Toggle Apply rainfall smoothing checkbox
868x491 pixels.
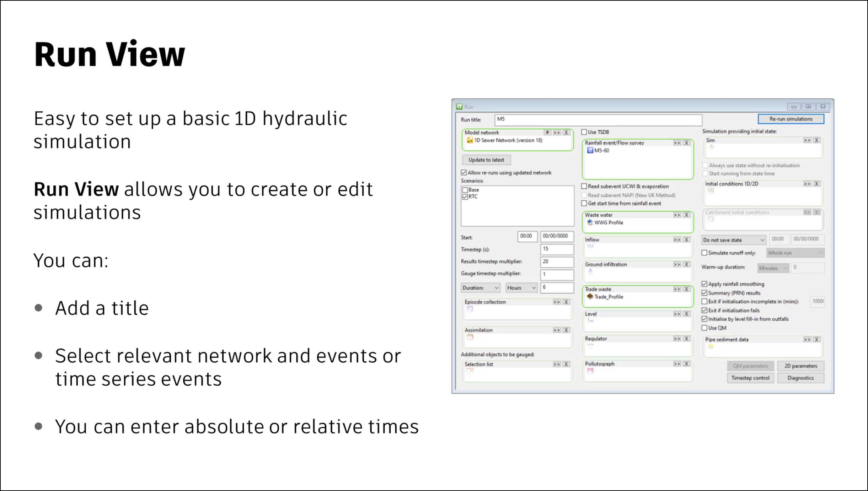(706, 283)
